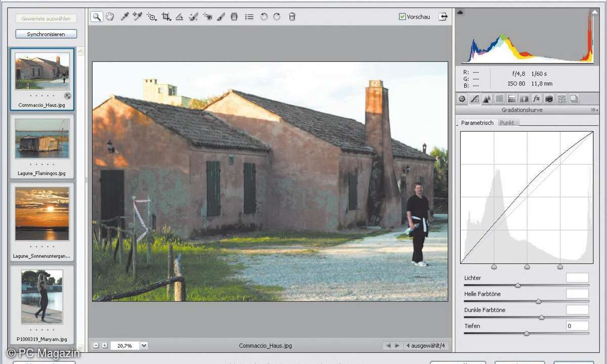The image size is (607, 364).
Task: Toggle full screen mode icon
Action: pyautogui.click(x=444, y=17)
